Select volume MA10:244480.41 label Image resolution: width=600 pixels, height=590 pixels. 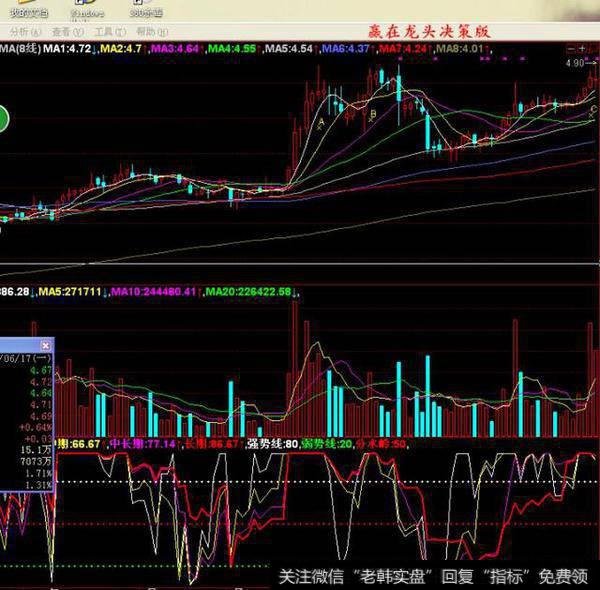pyautogui.click(x=153, y=292)
